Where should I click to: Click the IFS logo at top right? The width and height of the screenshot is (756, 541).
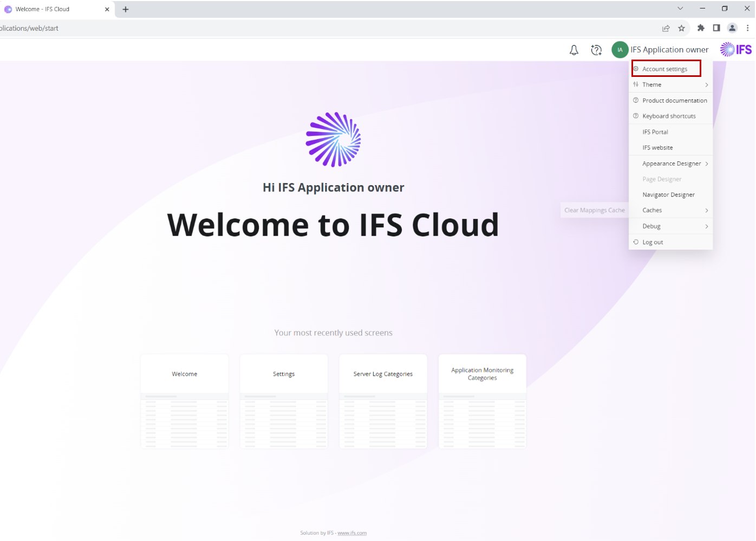736,49
